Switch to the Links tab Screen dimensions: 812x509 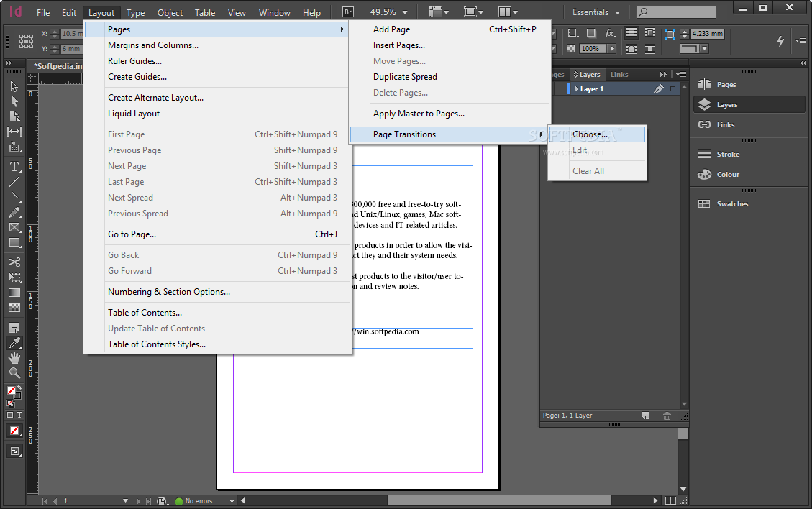pyautogui.click(x=619, y=74)
